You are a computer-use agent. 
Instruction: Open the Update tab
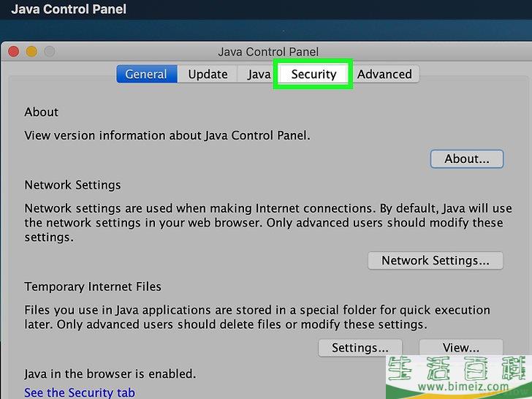coord(208,74)
